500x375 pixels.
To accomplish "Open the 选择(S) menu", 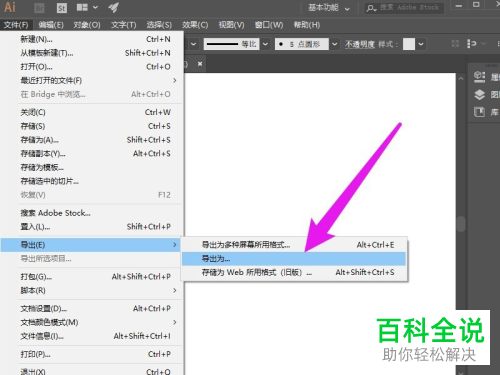I will [x=159, y=25].
